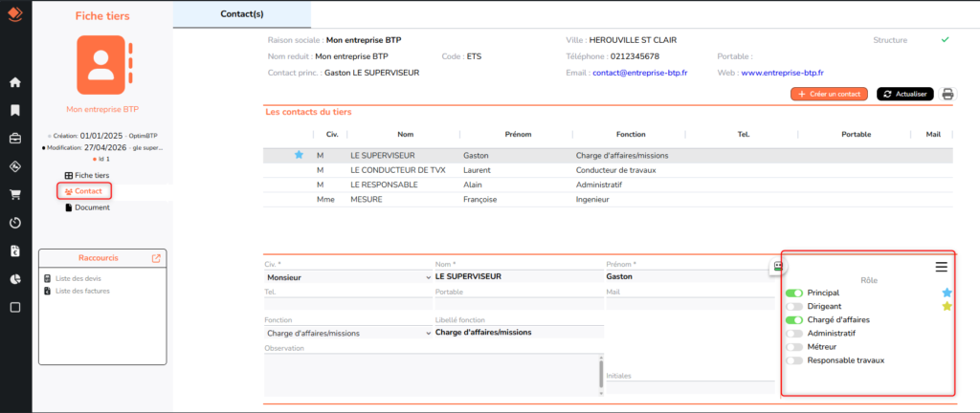
Task: Click the Créer un contact button
Action: (x=829, y=95)
